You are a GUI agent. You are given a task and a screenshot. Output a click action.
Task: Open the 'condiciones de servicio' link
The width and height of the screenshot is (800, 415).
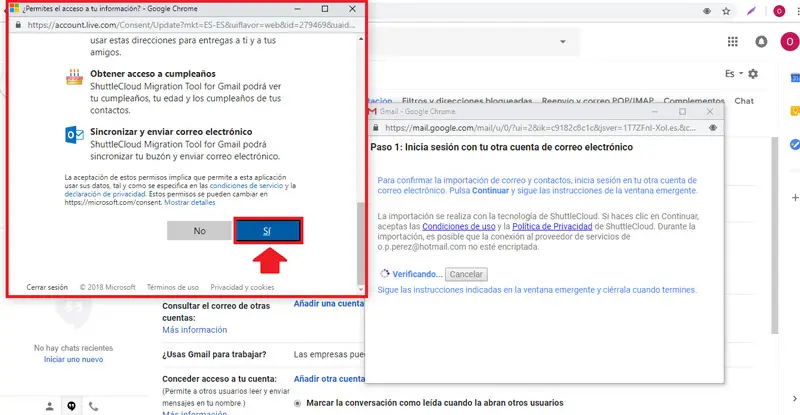click(246, 186)
